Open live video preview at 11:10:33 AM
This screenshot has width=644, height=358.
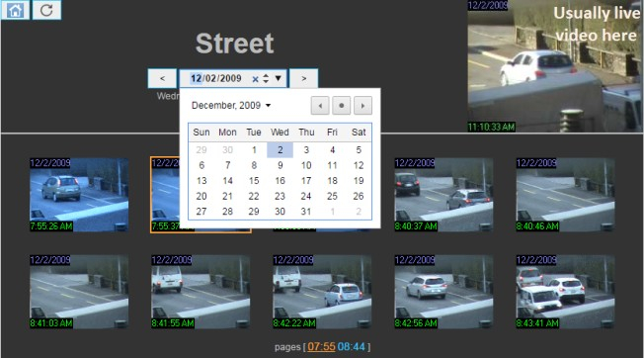coord(555,65)
